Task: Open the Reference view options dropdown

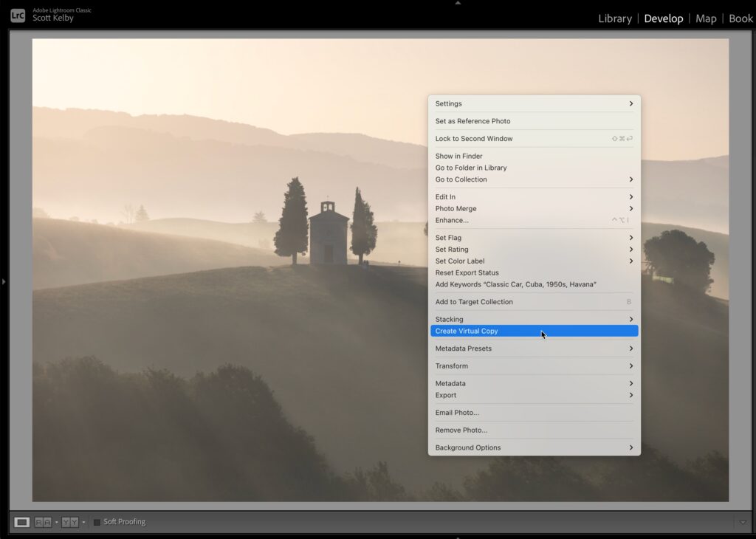Action: coord(56,522)
